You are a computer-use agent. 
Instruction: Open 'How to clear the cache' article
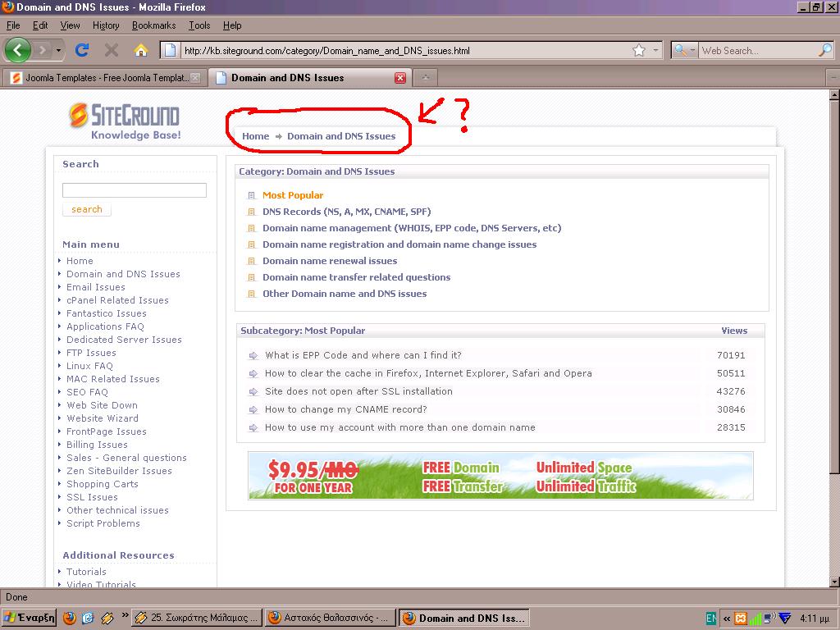(x=428, y=373)
